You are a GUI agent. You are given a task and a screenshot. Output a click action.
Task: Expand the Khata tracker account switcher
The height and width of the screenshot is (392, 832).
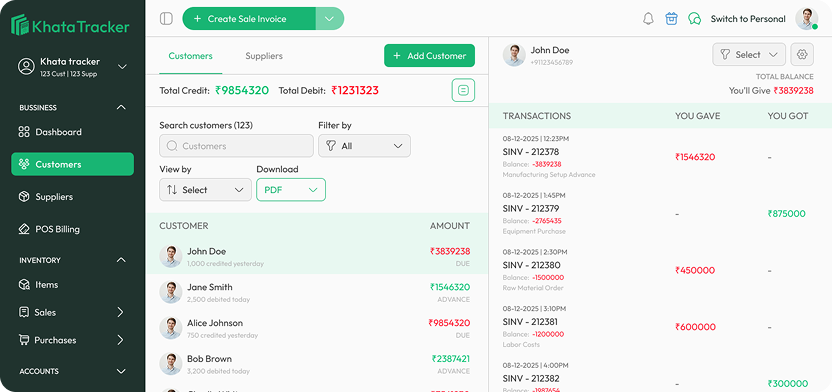pyautogui.click(x=122, y=66)
